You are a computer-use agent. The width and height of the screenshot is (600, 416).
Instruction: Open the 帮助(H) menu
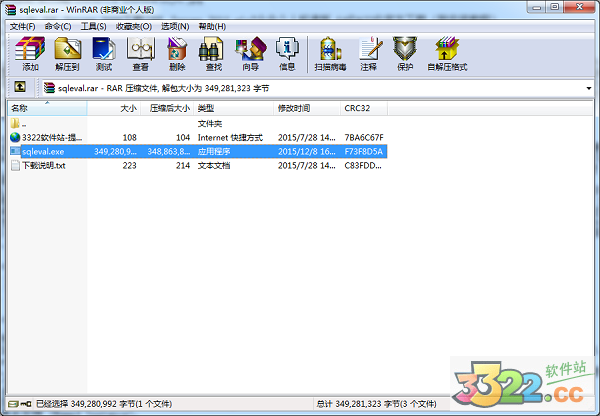pyautogui.click(x=212, y=26)
